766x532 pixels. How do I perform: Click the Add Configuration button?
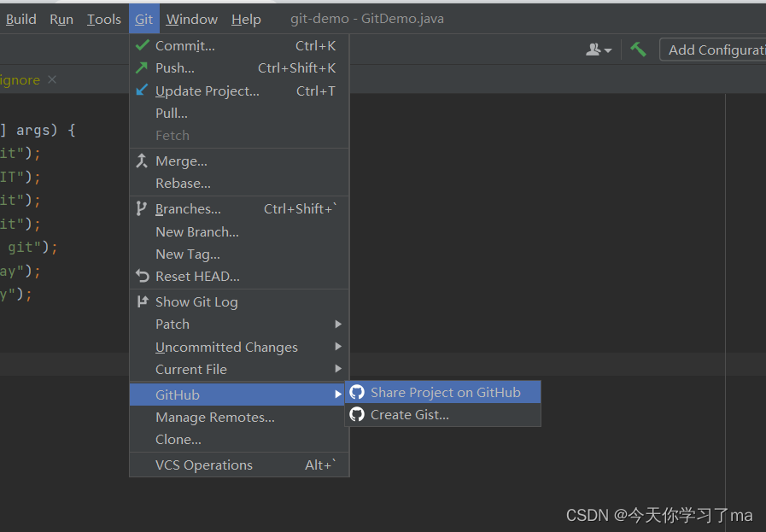tap(713, 50)
